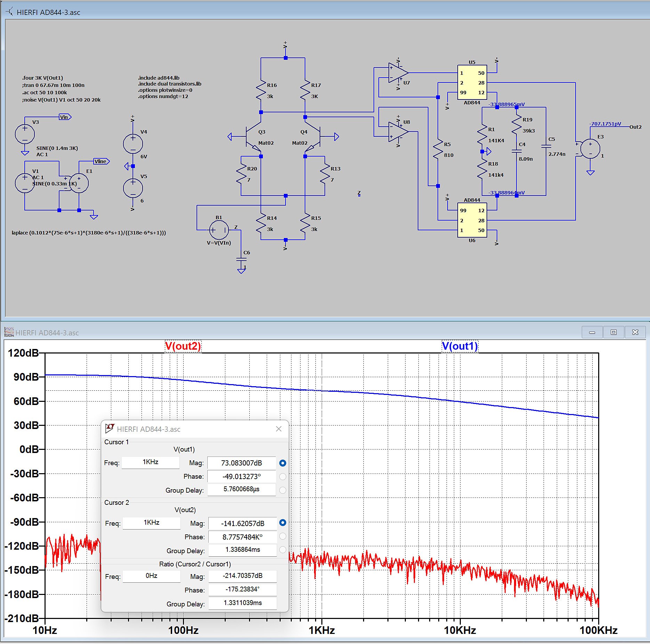This screenshot has width=650, height=644.
Task: Select the U7 op-amp symbol
Action: click(x=398, y=73)
